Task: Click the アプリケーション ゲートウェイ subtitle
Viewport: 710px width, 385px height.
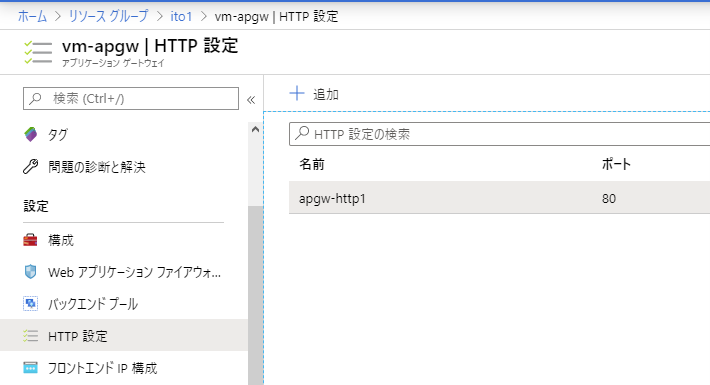Action: coord(113,63)
